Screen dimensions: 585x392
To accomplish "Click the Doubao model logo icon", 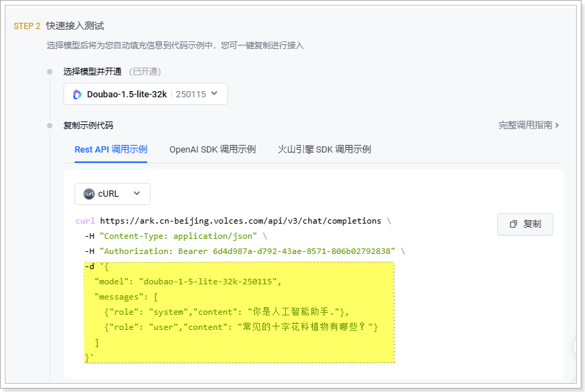I will tap(77, 95).
